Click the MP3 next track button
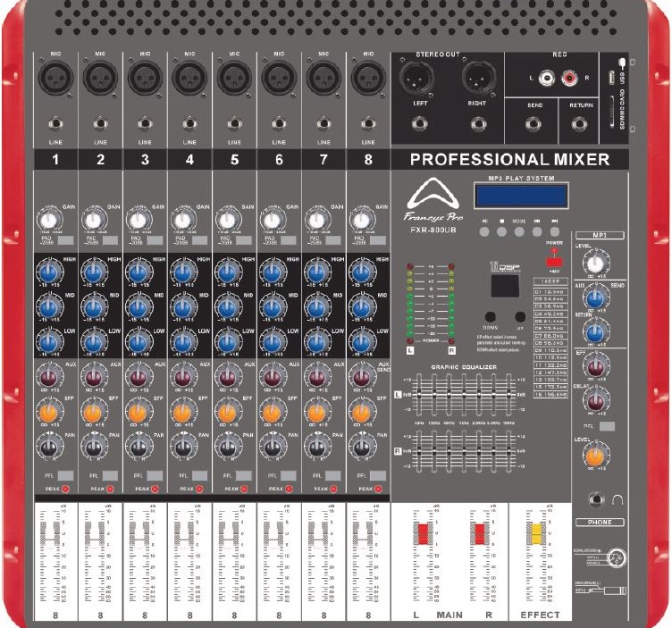The height and width of the screenshot is (628, 672). 555,231
